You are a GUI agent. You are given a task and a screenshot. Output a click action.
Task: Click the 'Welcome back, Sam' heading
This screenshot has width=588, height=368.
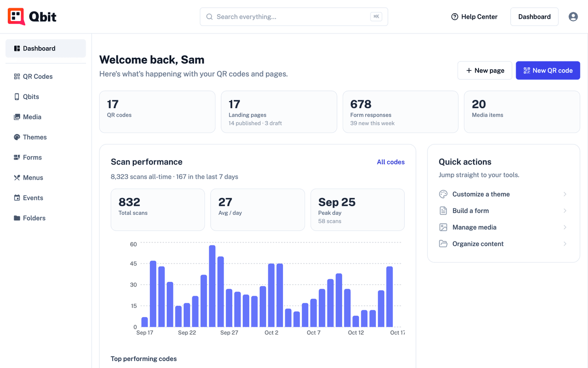(152, 60)
